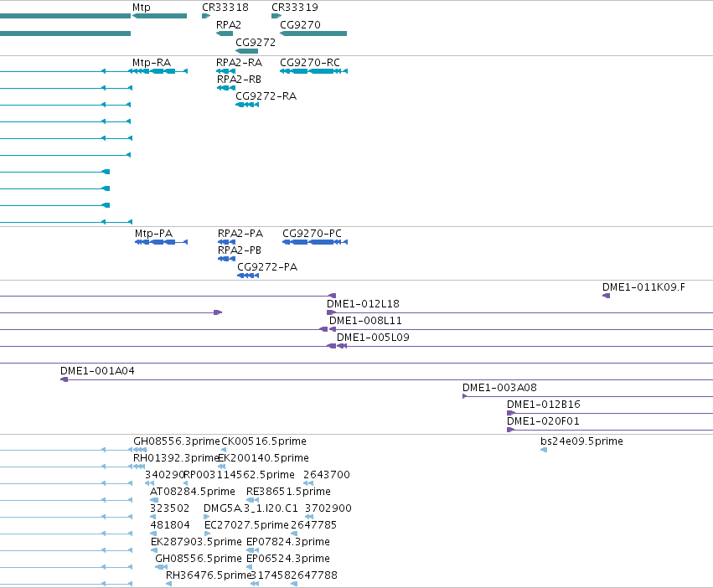Screen dimensions: 713x588
Task: Select the DME1-011K09.F BAC label
Action: point(643,287)
